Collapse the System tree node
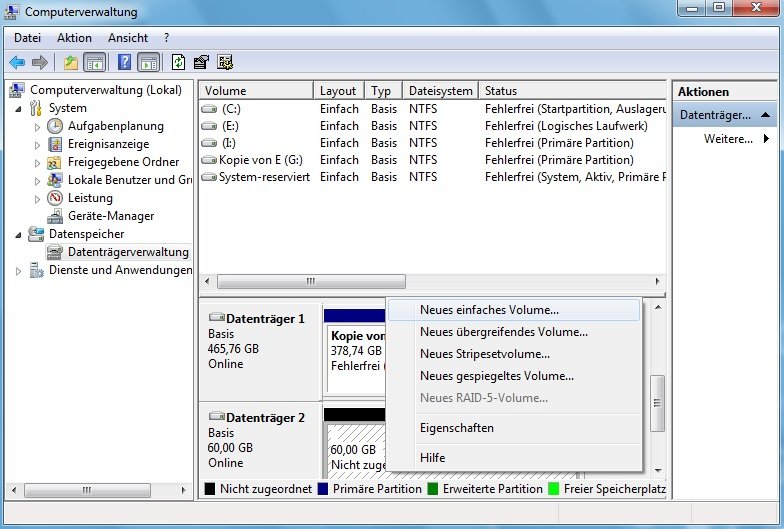Screen dimensions: 784x529 pyautogui.click(x=20, y=108)
